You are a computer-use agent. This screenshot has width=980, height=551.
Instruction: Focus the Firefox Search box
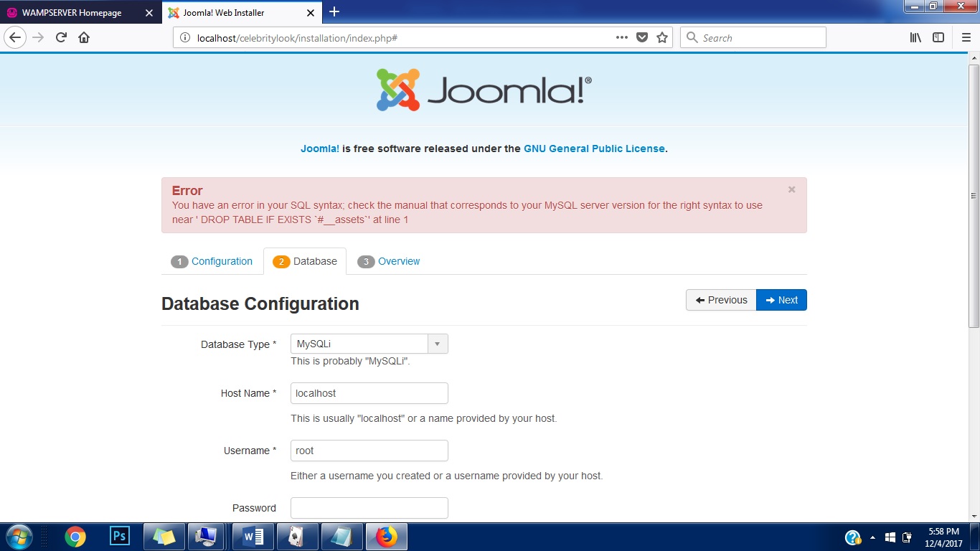(x=753, y=37)
